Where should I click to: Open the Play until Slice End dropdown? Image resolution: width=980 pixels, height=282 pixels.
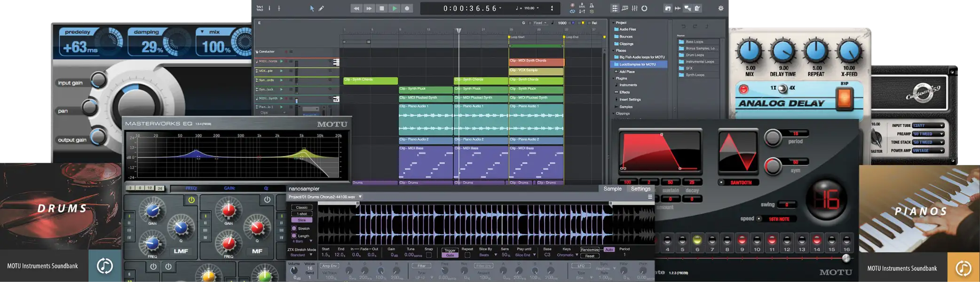point(526,255)
